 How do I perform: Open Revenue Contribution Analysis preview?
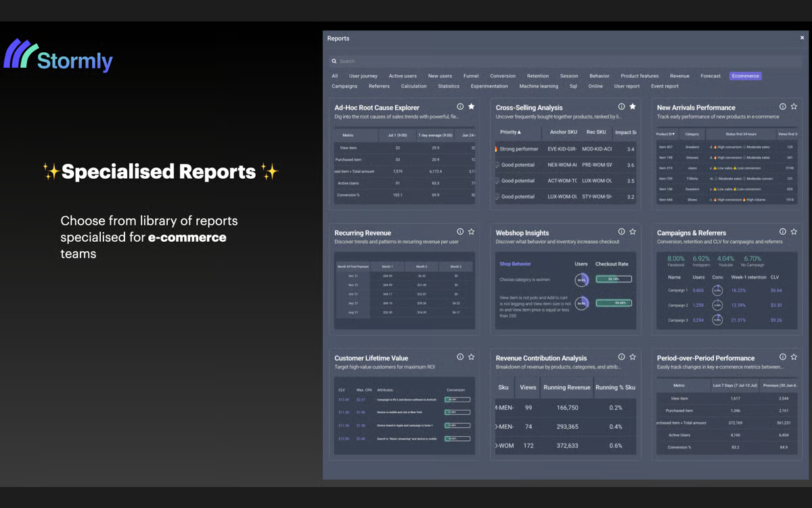[566, 416]
